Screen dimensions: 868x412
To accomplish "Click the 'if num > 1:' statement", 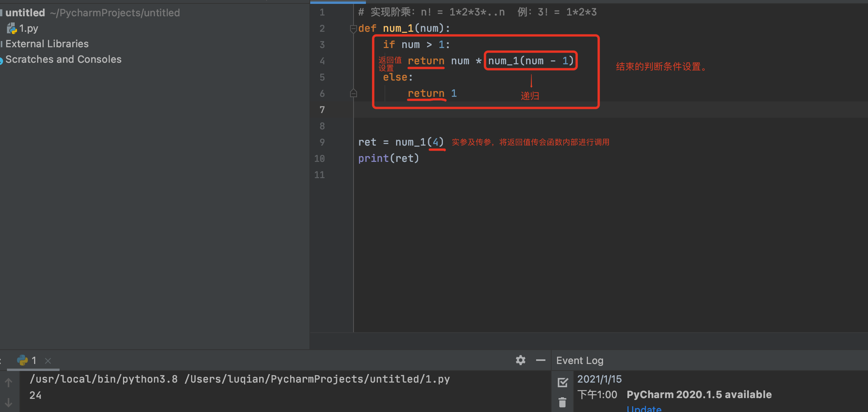I will coord(416,45).
